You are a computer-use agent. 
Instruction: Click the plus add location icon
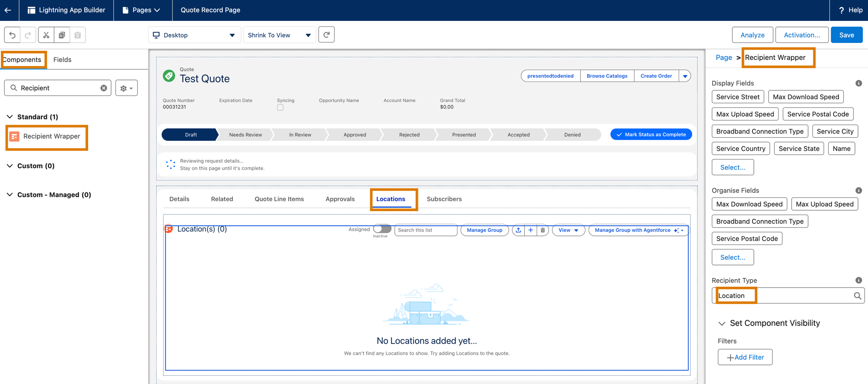coord(530,230)
